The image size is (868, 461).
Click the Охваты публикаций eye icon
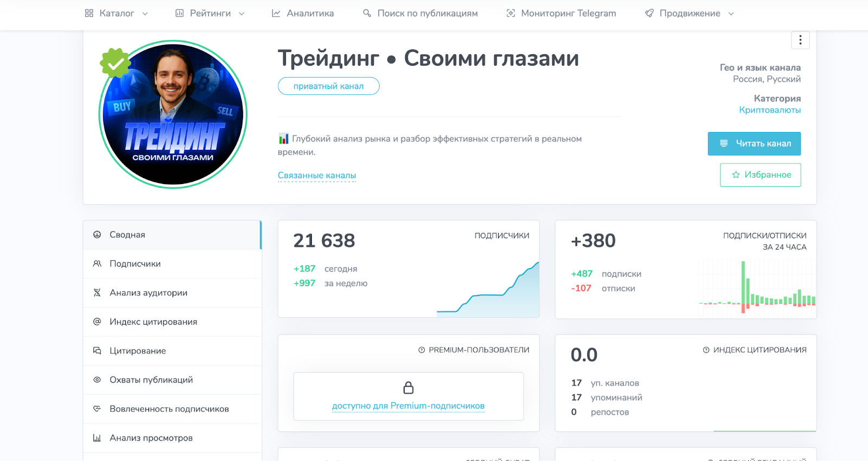tap(97, 380)
